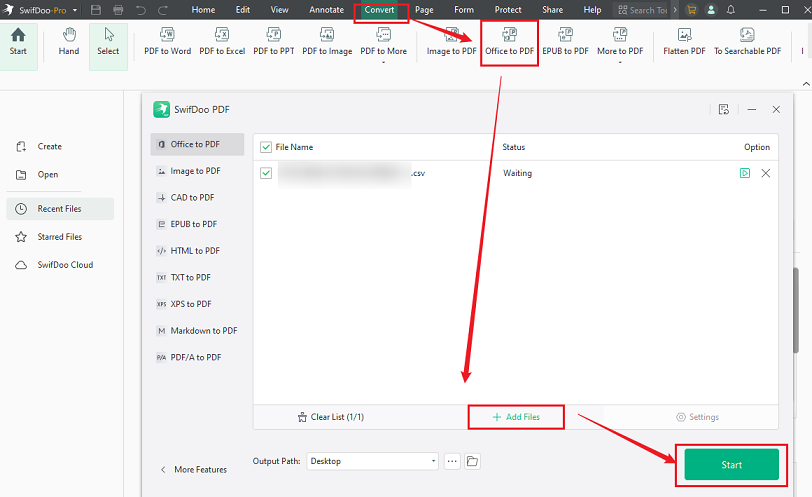The image size is (812, 497).
Task: Collapse the ribbon with the chevron
Action: [806, 83]
